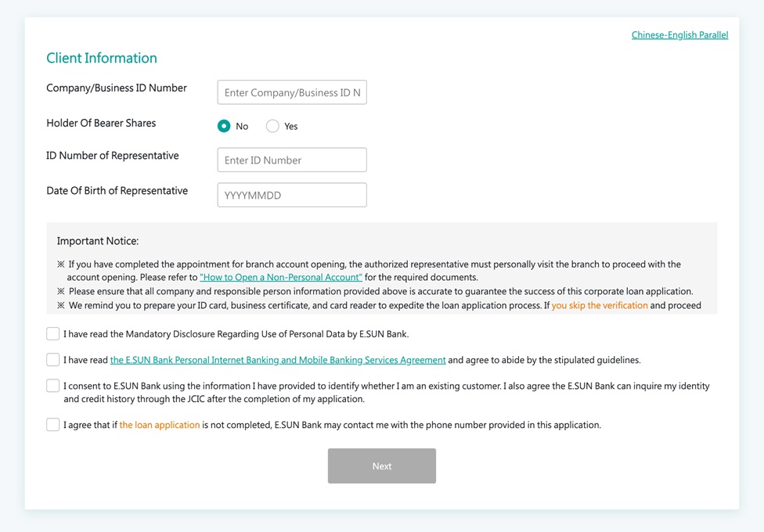Click the Holder Of Bearer Shares label

click(101, 124)
